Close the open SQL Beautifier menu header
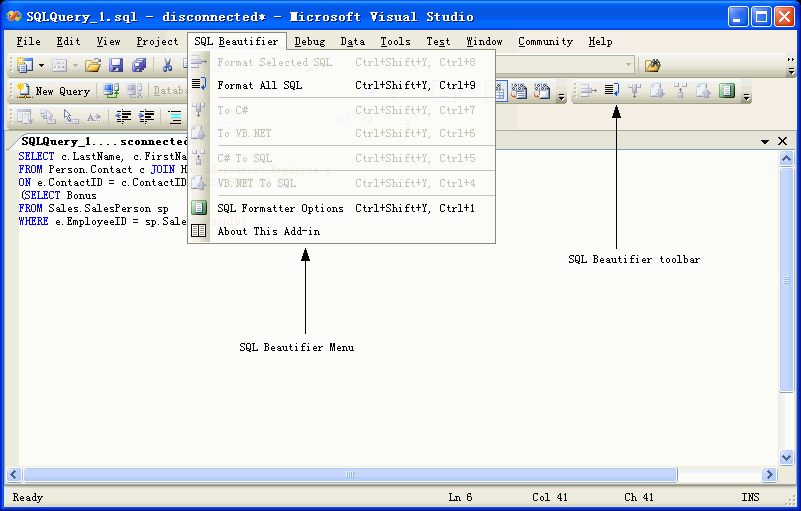This screenshot has height=511, width=801. click(x=237, y=41)
